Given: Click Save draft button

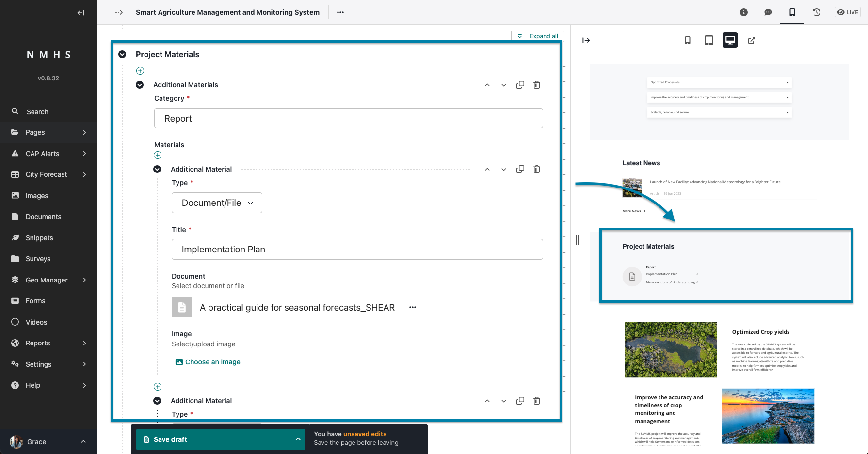Looking at the screenshot, I should coord(213,439).
